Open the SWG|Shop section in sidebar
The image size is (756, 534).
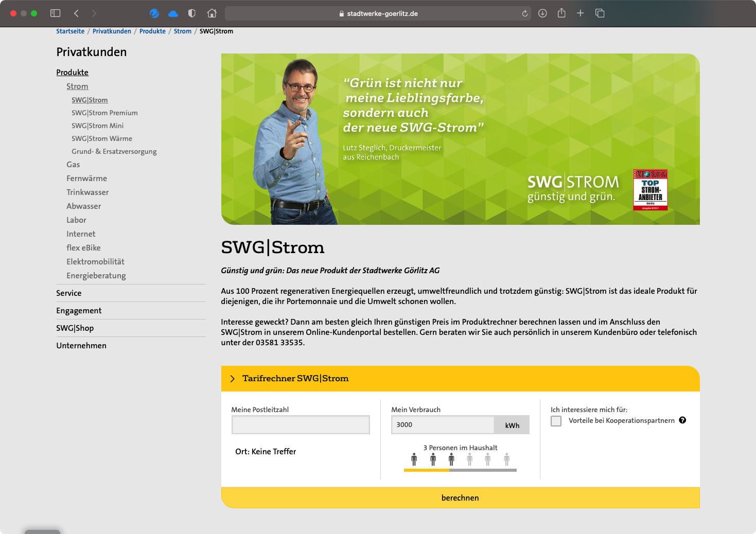(75, 328)
